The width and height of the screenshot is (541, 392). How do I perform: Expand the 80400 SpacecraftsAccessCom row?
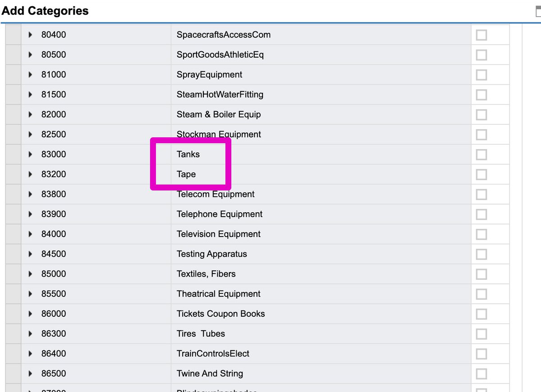coord(30,35)
